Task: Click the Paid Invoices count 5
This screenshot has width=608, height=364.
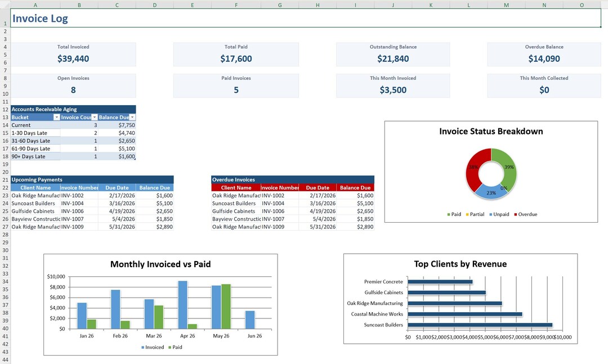Action: (x=236, y=90)
